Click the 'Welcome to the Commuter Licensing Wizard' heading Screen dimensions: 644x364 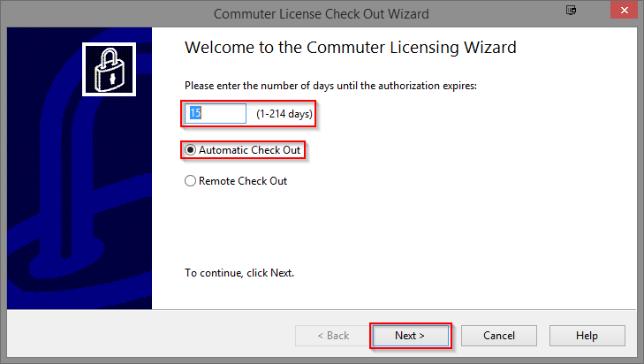(x=351, y=48)
